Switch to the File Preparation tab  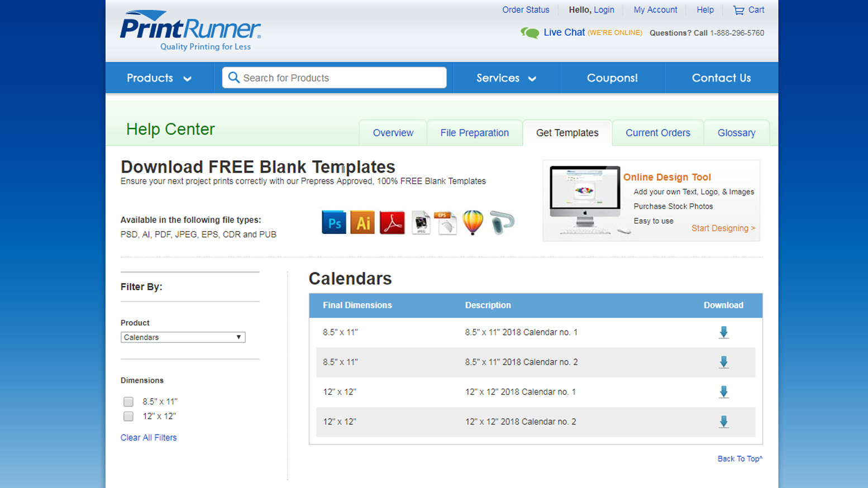(475, 133)
